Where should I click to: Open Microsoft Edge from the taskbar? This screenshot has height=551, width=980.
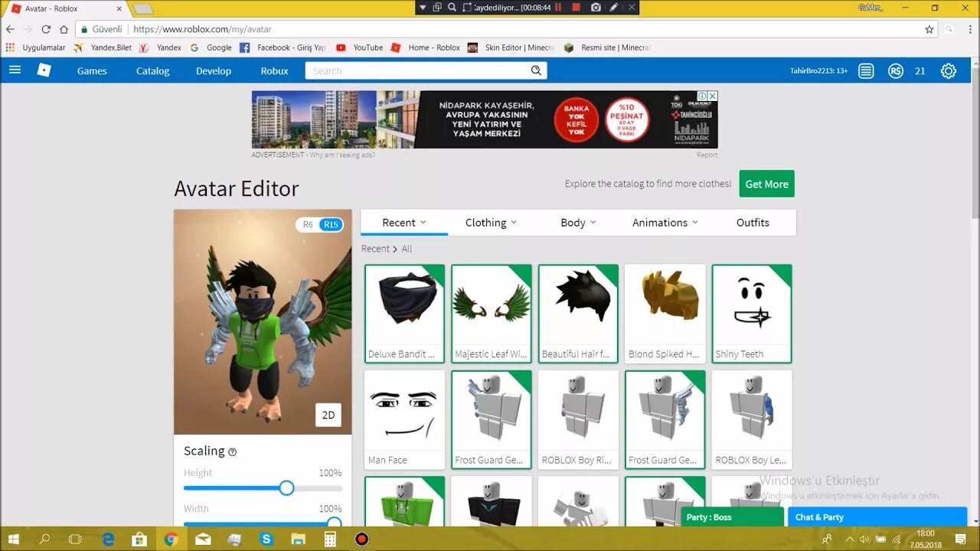(x=108, y=539)
